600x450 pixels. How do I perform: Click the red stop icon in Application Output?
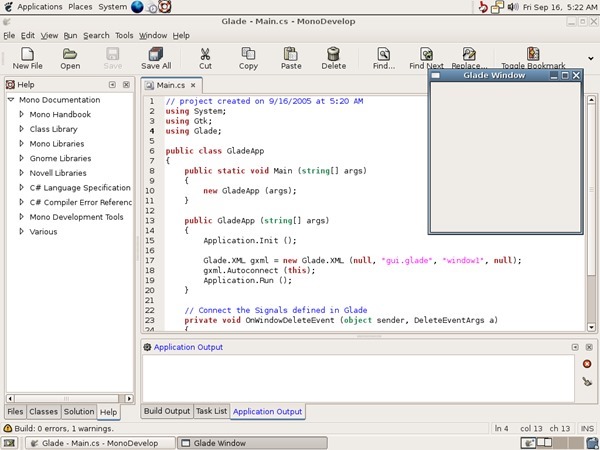click(x=587, y=364)
